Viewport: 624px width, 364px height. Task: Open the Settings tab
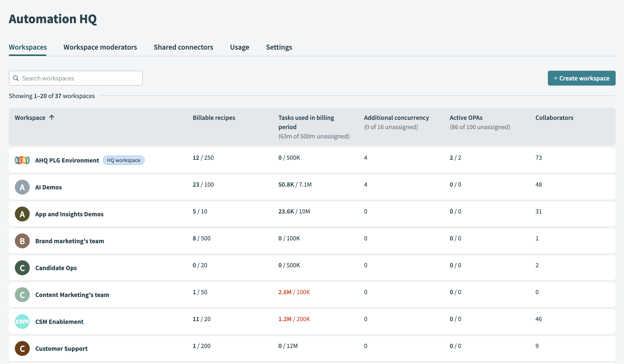pyautogui.click(x=279, y=47)
